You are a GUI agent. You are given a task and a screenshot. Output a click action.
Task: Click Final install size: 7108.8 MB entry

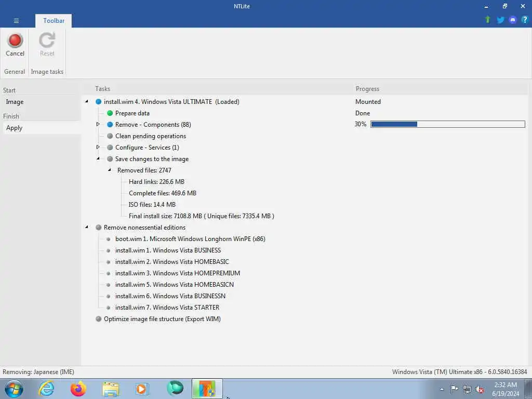(x=201, y=216)
